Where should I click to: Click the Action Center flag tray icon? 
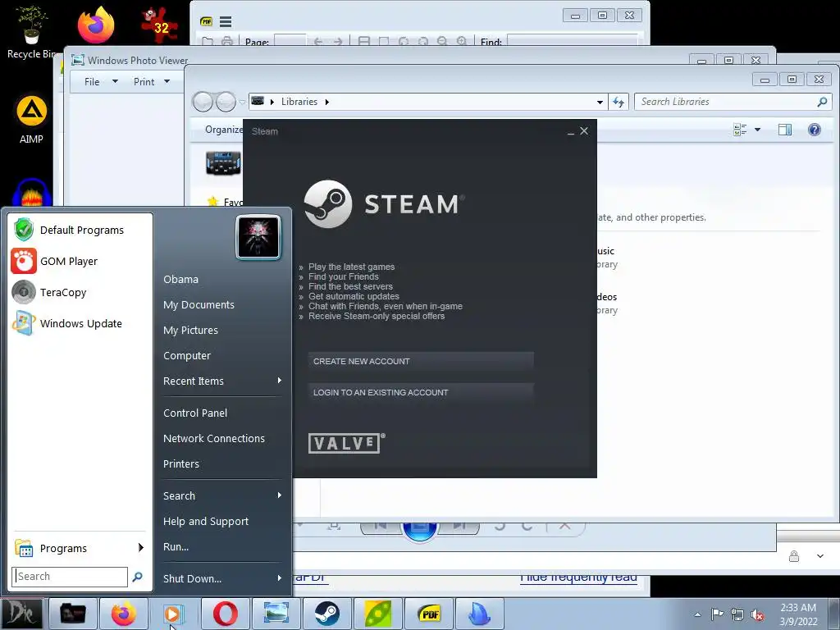(x=717, y=614)
